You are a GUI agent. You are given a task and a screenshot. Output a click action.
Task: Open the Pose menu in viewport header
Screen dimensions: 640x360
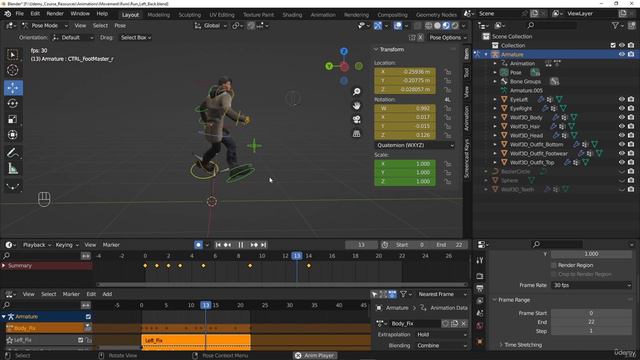120,26
